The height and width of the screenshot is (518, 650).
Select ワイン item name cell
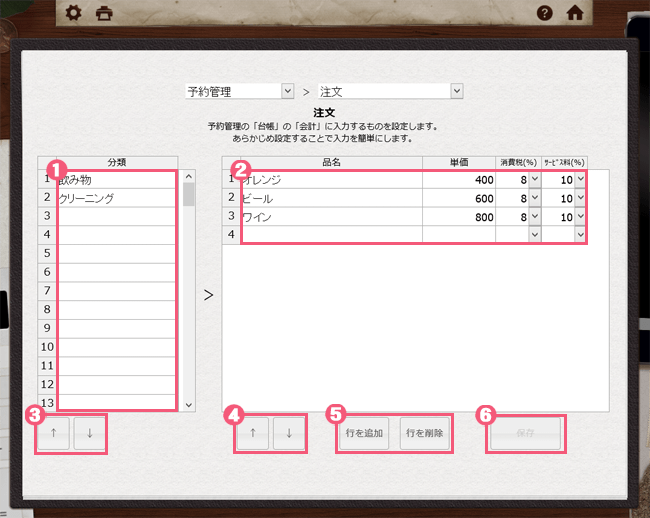click(331, 217)
